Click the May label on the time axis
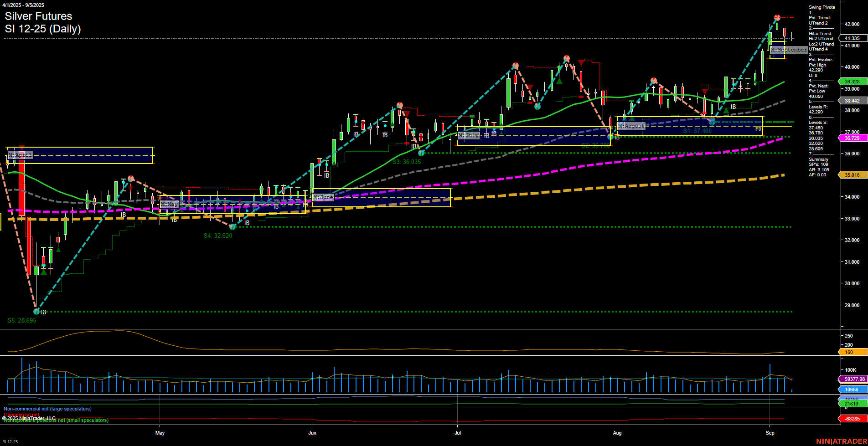868x446 pixels. (x=160, y=433)
